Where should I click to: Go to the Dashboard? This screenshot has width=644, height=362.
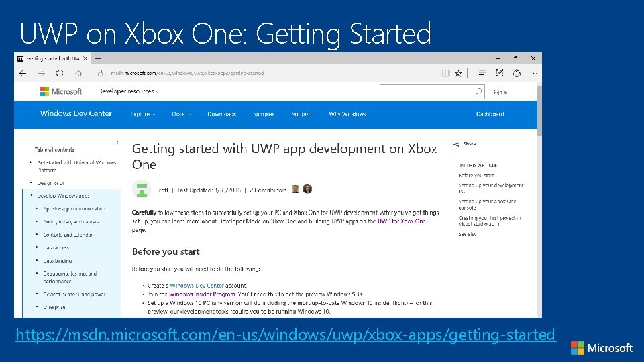point(490,114)
